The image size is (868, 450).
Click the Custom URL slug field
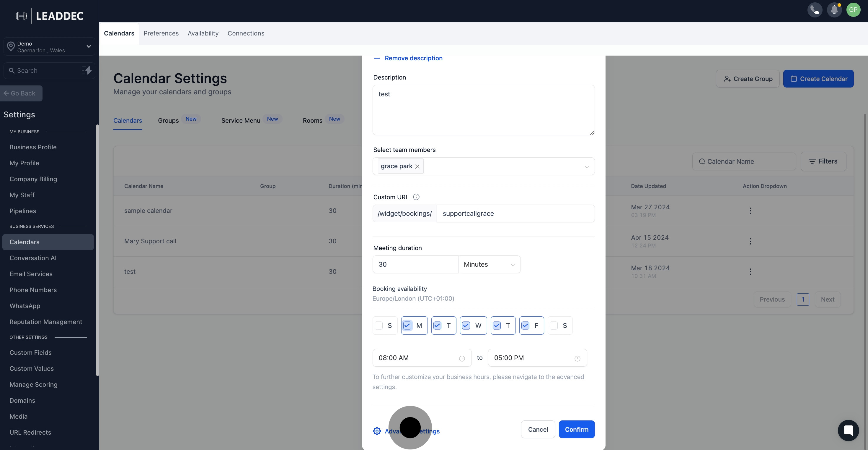(515, 213)
